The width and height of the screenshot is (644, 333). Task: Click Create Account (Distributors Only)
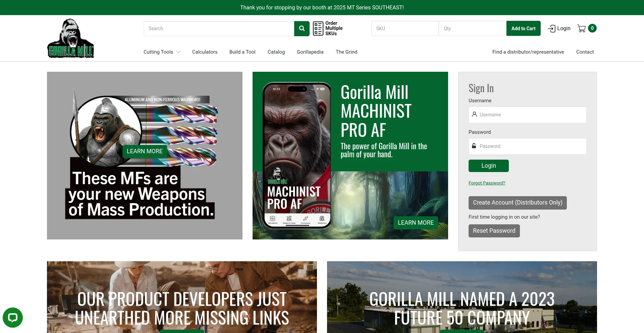click(517, 203)
